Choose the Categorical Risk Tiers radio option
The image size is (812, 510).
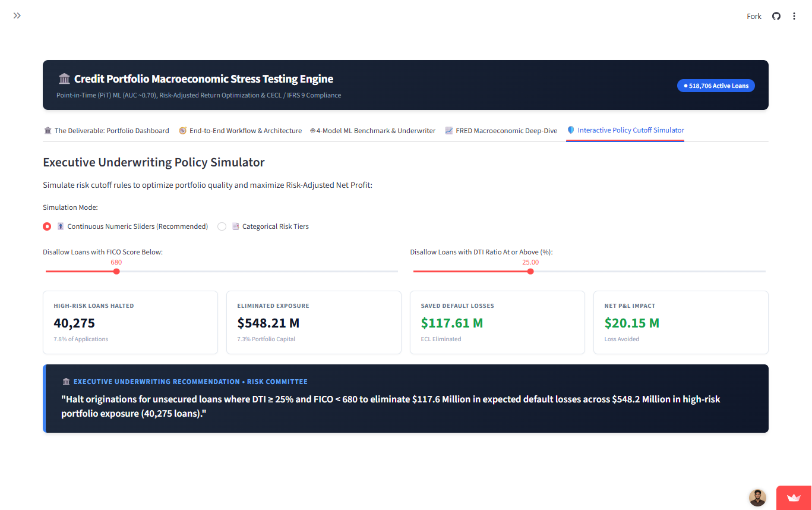click(x=222, y=226)
